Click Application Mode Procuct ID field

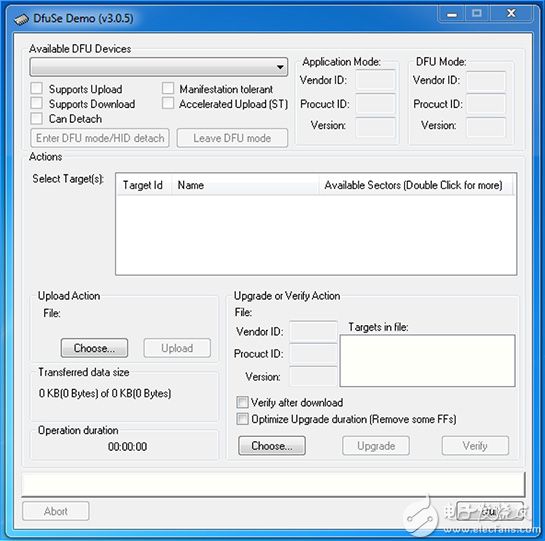(x=375, y=104)
